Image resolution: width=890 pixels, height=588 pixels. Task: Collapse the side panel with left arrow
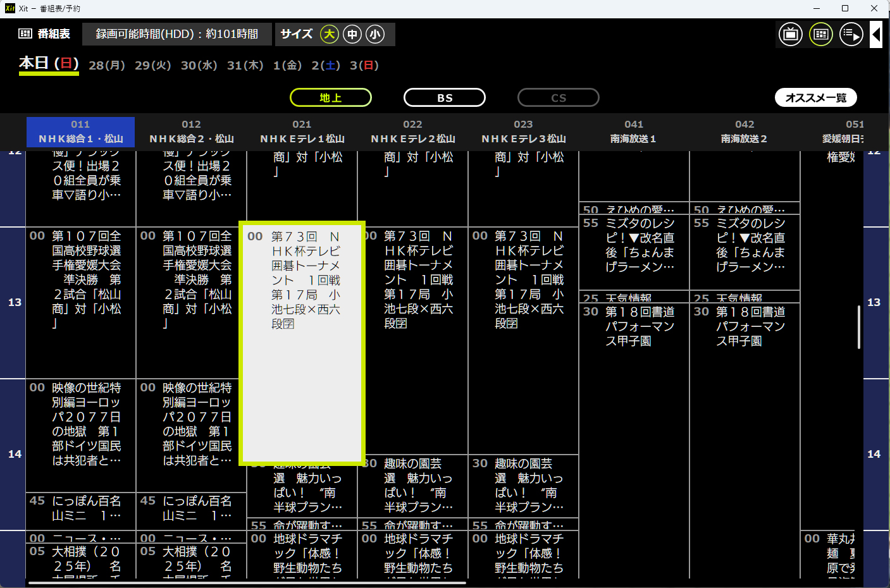click(876, 34)
